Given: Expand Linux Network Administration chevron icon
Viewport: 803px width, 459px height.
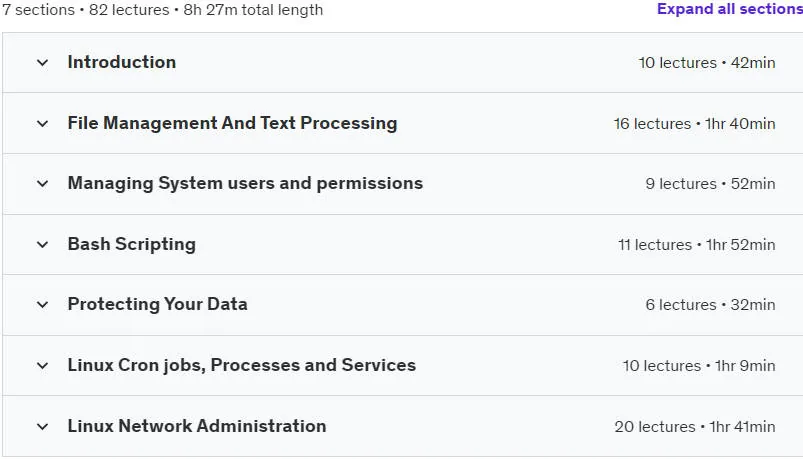Looking at the screenshot, I should tap(43, 426).
